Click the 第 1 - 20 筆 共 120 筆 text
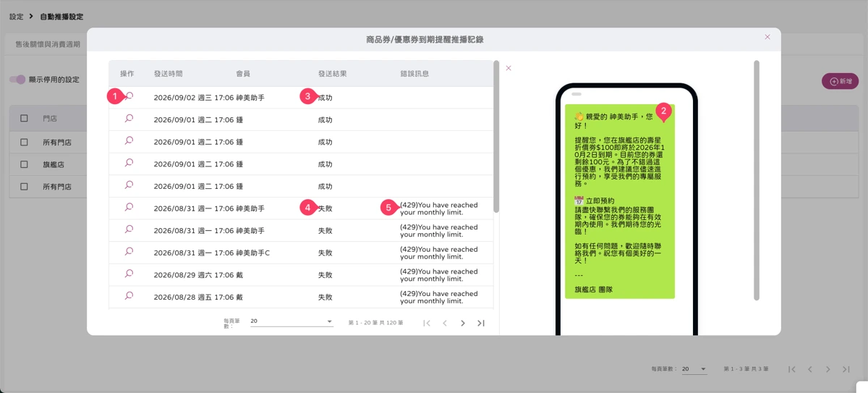This screenshot has height=393, width=868. pyautogui.click(x=375, y=323)
